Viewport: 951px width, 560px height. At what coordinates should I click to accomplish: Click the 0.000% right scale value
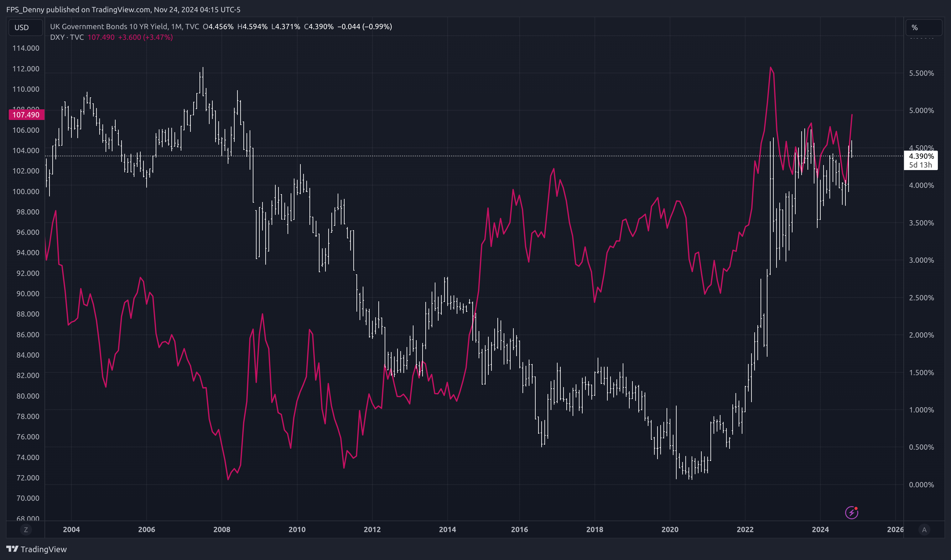[921, 485]
